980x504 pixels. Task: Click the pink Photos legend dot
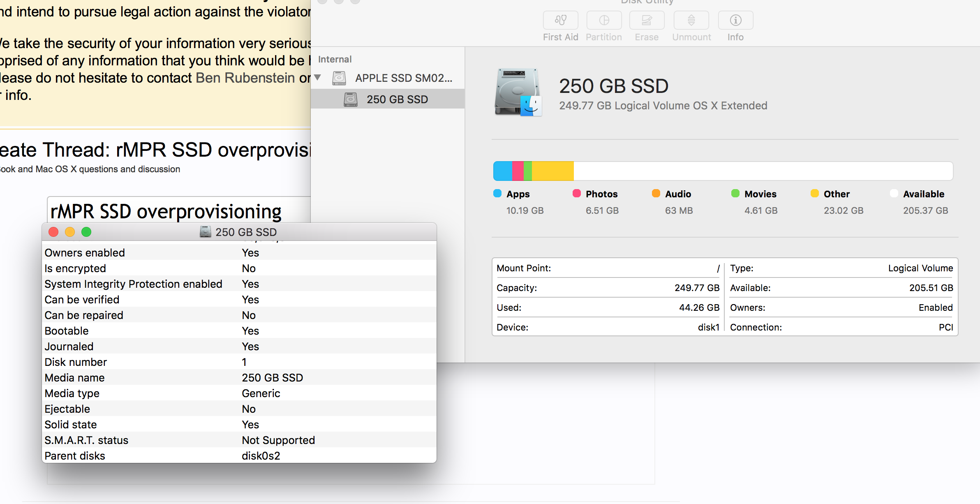577,193
